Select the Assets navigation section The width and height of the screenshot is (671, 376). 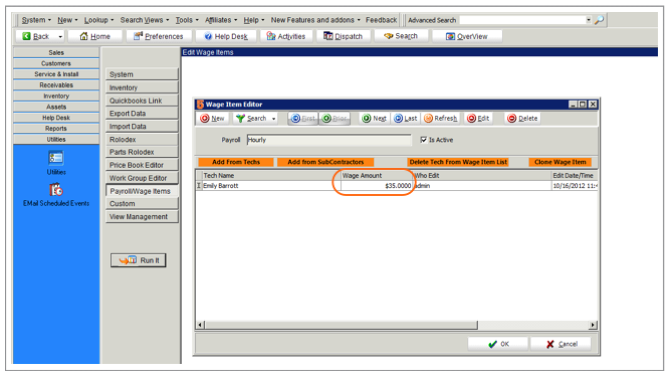56,107
